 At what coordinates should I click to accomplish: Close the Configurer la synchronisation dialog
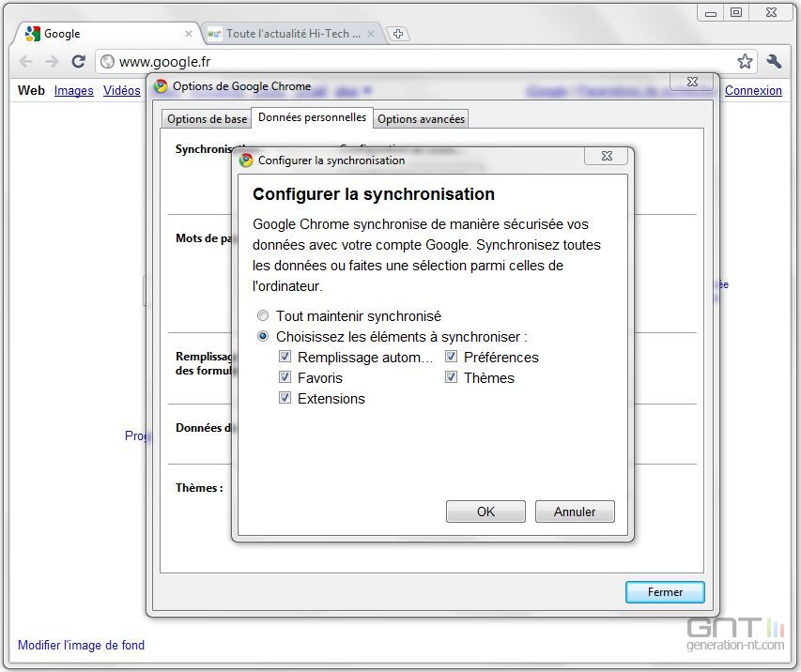coord(607,156)
